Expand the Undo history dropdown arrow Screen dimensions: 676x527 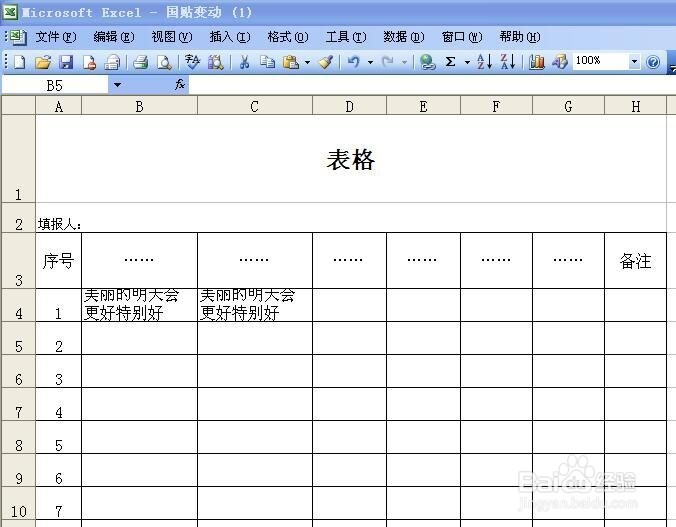pos(370,63)
